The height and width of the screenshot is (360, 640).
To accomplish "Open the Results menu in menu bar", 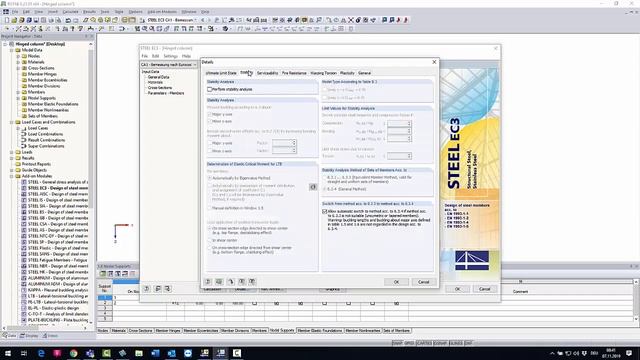I will (89, 11).
